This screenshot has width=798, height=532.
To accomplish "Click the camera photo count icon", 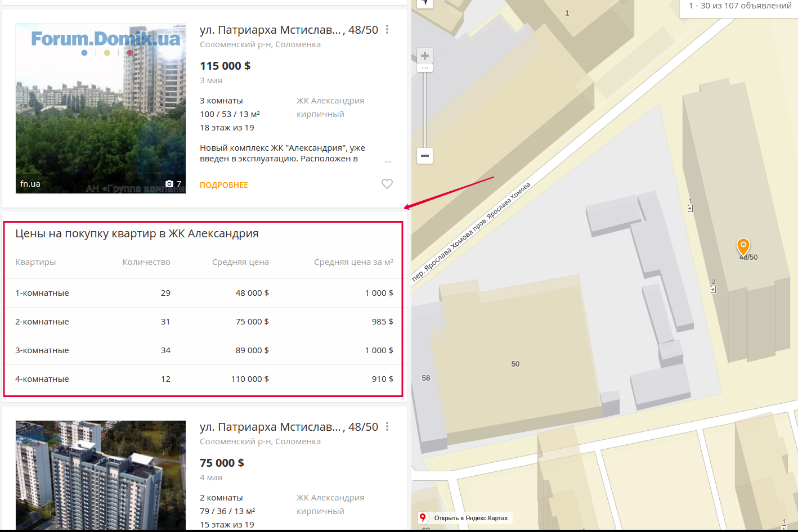I will coord(169,184).
